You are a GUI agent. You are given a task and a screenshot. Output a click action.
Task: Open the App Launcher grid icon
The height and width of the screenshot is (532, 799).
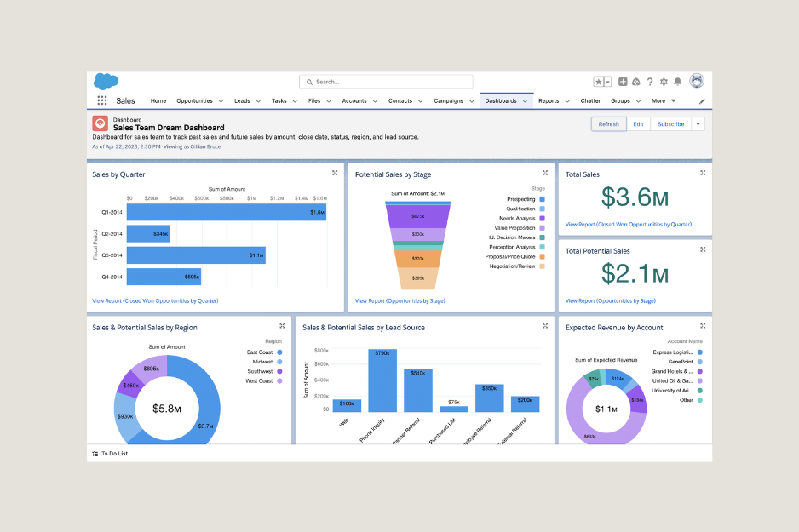[101, 100]
